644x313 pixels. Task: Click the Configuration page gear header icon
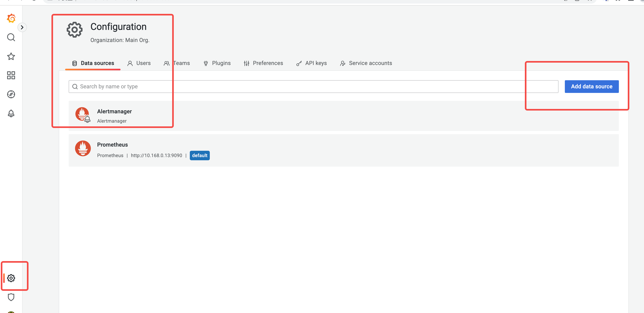[74, 30]
